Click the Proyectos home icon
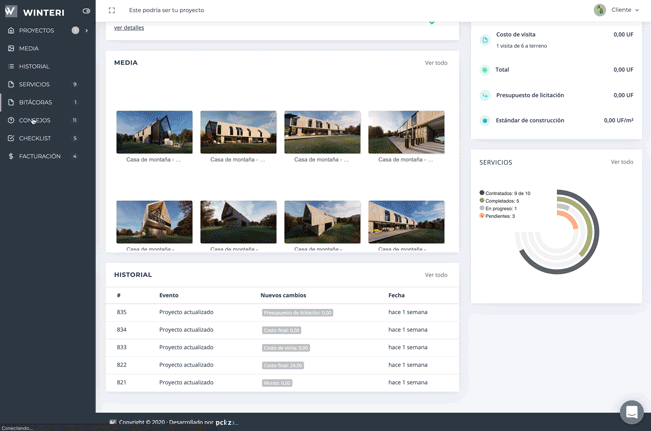The width and height of the screenshot is (651, 431). [x=11, y=30]
